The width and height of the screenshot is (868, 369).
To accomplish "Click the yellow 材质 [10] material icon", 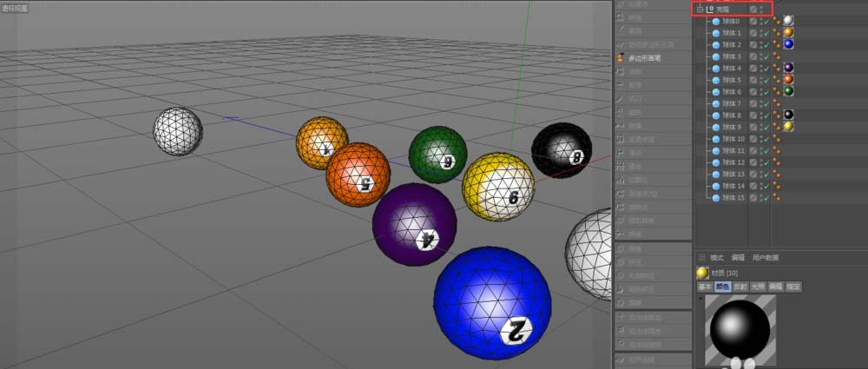I will 702,273.
